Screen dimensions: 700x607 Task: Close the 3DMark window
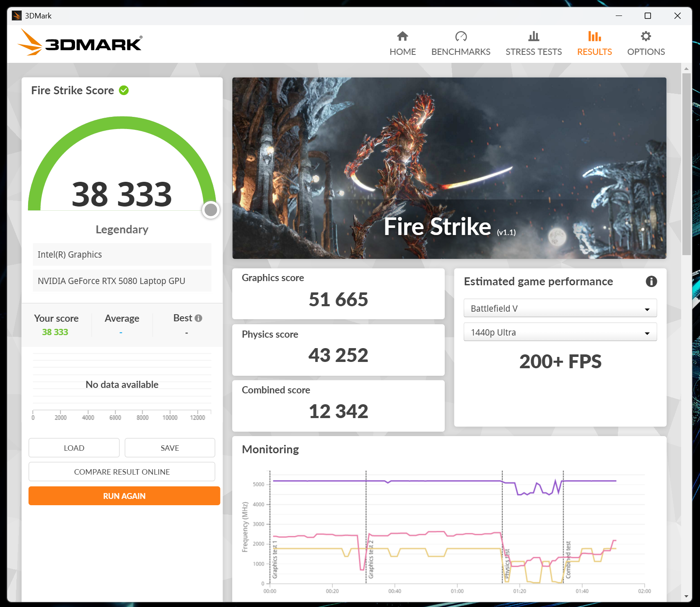pos(677,16)
